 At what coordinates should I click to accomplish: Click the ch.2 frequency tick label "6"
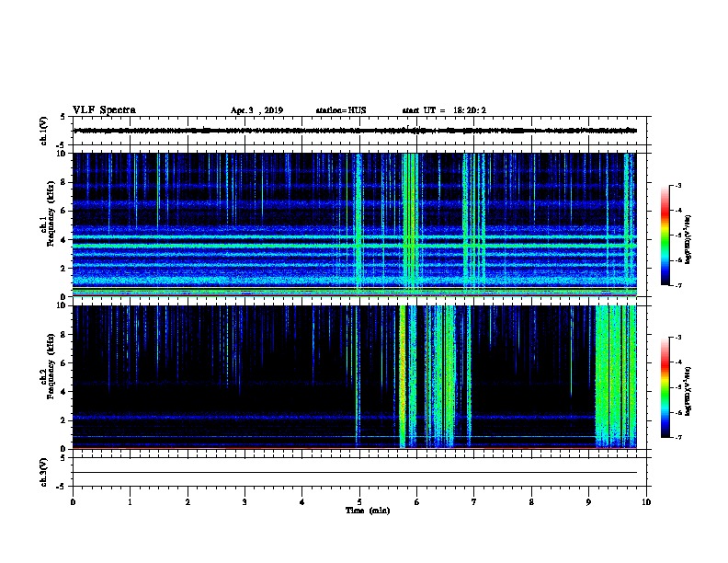(x=63, y=363)
